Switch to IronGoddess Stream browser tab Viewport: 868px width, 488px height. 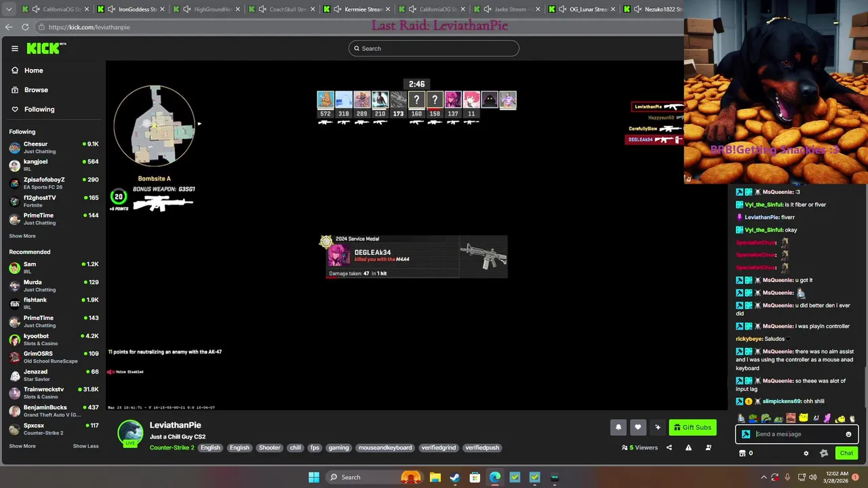[132, 9]
